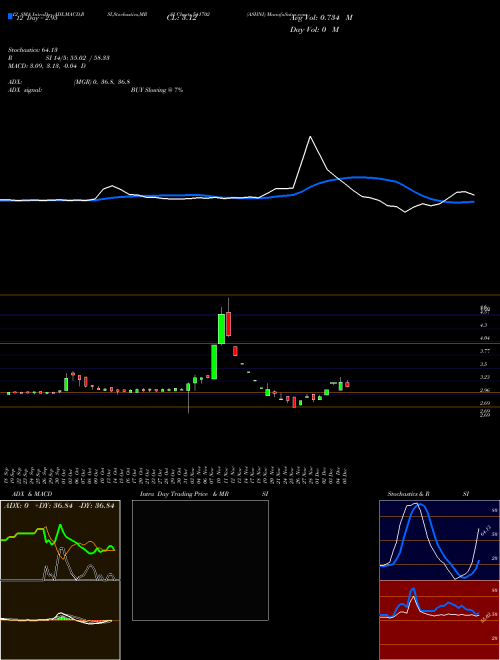Select the 'Avg Vol: 0.734 M' text

click(x=321, y=18)
